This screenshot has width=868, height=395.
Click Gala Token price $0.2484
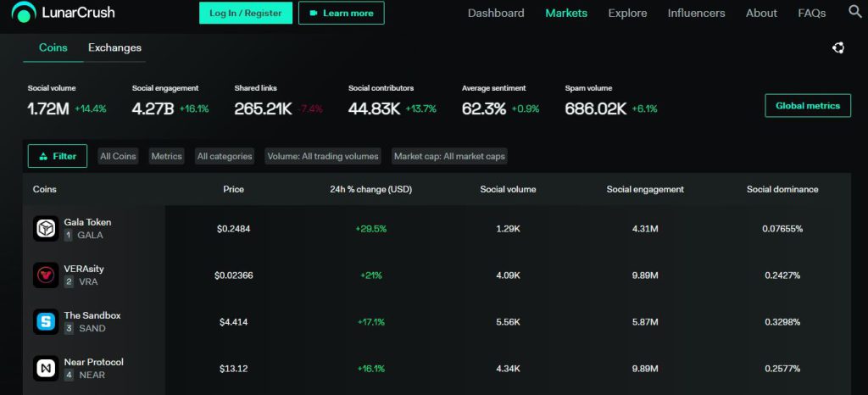point(234,229)
